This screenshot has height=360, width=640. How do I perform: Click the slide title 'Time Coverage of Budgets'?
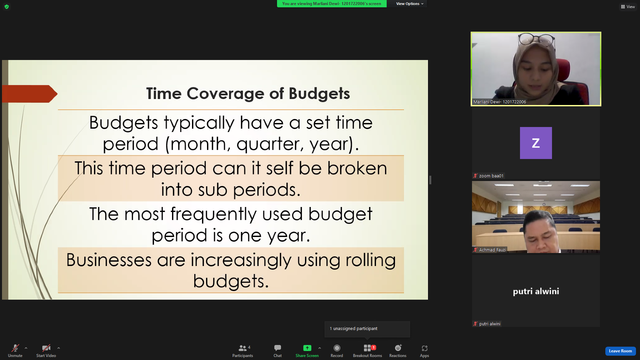[x=248, y=93]
